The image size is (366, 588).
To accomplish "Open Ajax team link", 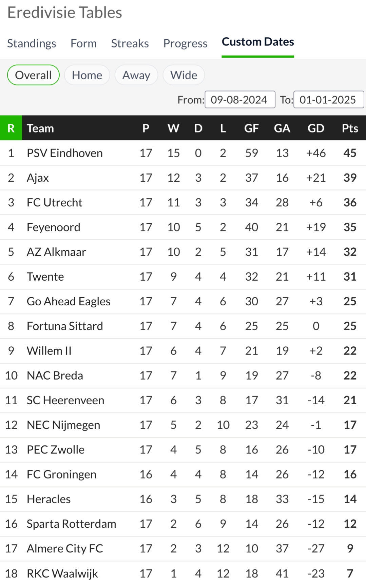I will 38,178.
